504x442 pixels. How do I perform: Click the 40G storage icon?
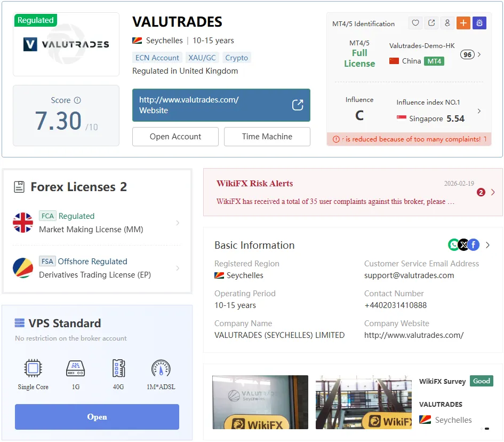[118, 368]
